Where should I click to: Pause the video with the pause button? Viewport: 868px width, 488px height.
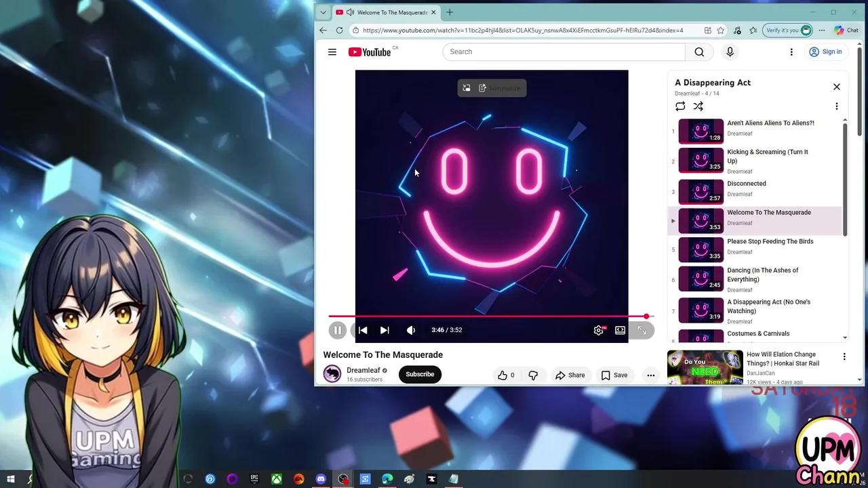(x=337, y=330)
